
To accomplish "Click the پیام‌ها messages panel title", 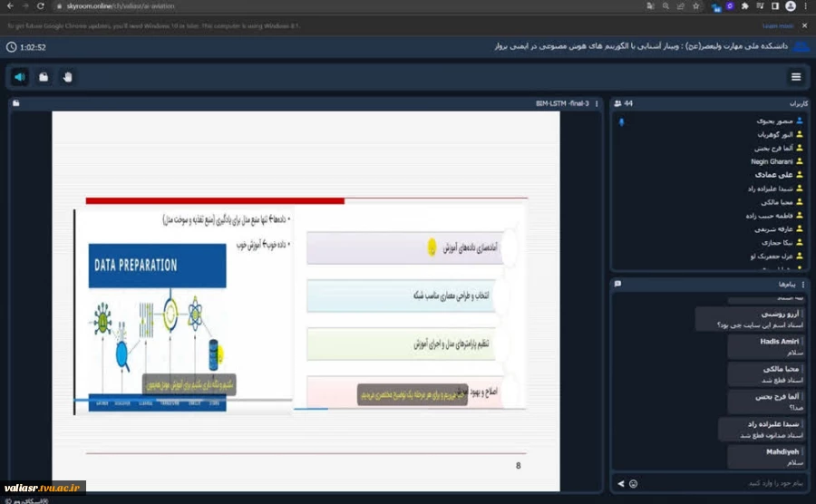I will [787, 284].
